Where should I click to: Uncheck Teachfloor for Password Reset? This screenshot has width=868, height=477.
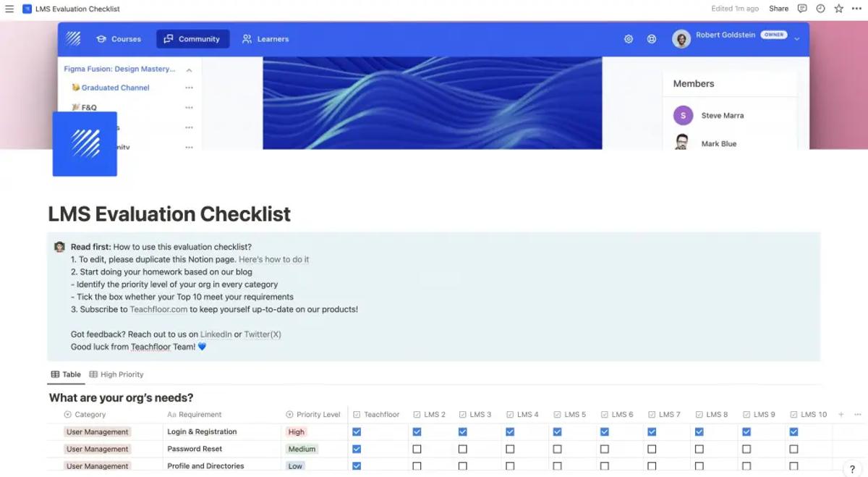(x=357, y=449)
